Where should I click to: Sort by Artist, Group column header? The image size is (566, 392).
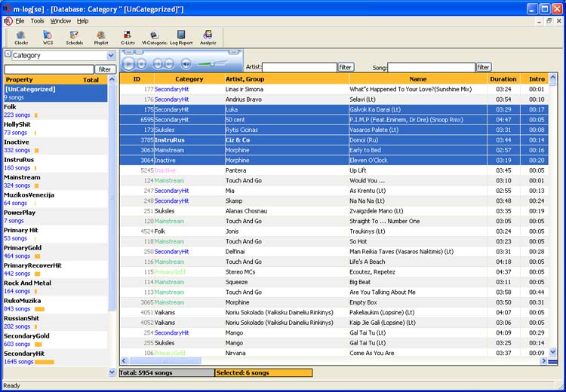tap(287, 79)
